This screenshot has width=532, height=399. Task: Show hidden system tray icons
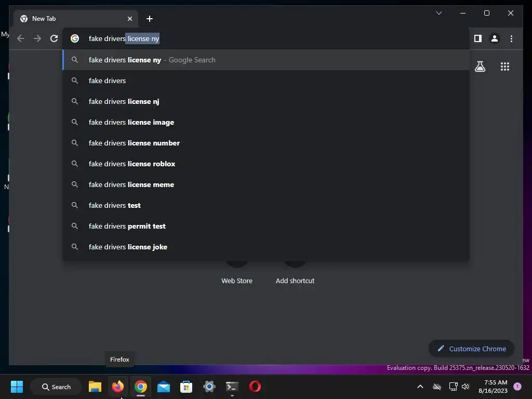[420, 387]
